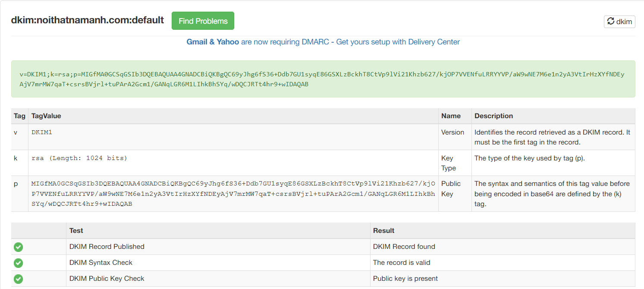The height and width of the screenshot is (289, 644).
Task: Click the green DKIM record text box
Action: pyautogui.click(x=323, y=79)
